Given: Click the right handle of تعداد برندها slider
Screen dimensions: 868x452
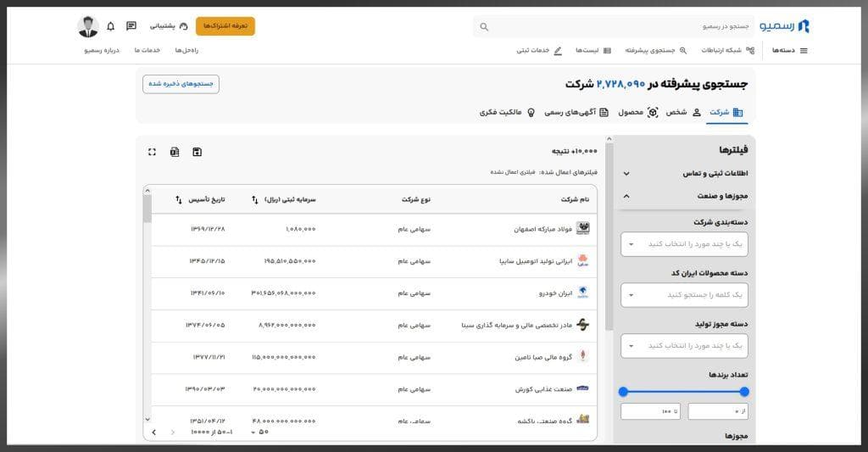Looking at the screenshot, I should (744, 392).
